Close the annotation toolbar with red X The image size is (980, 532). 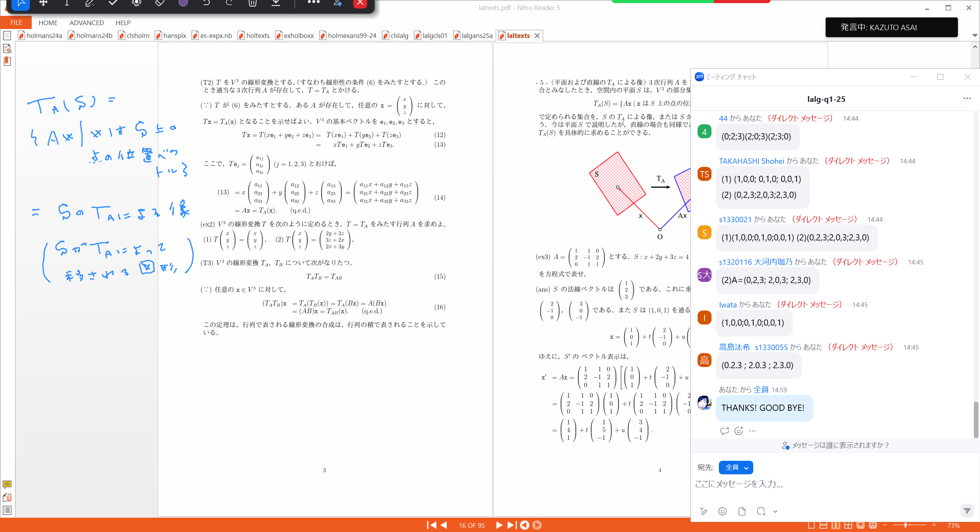click(360, 3)
